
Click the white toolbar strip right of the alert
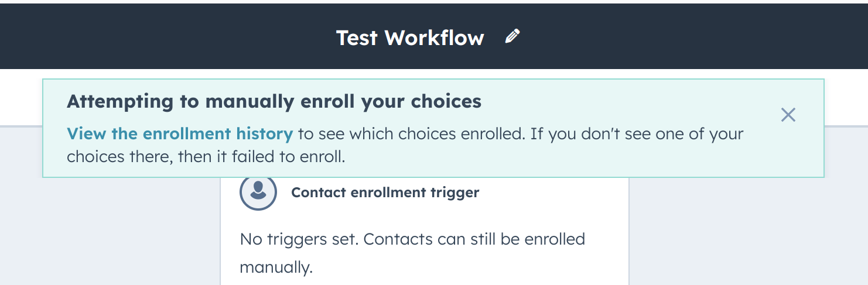tap(846, 97)
